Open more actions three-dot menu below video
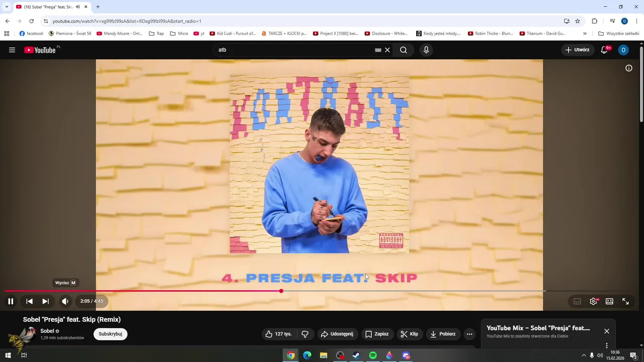 [x=469, y=334]
